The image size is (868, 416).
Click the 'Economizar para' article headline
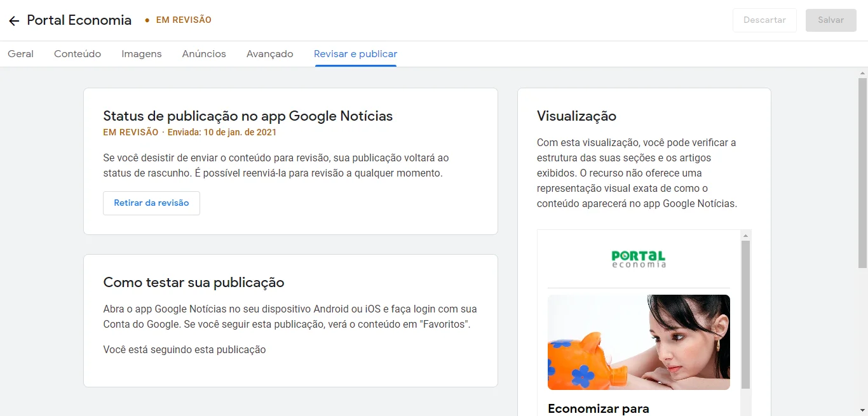[x=599, y=408]
